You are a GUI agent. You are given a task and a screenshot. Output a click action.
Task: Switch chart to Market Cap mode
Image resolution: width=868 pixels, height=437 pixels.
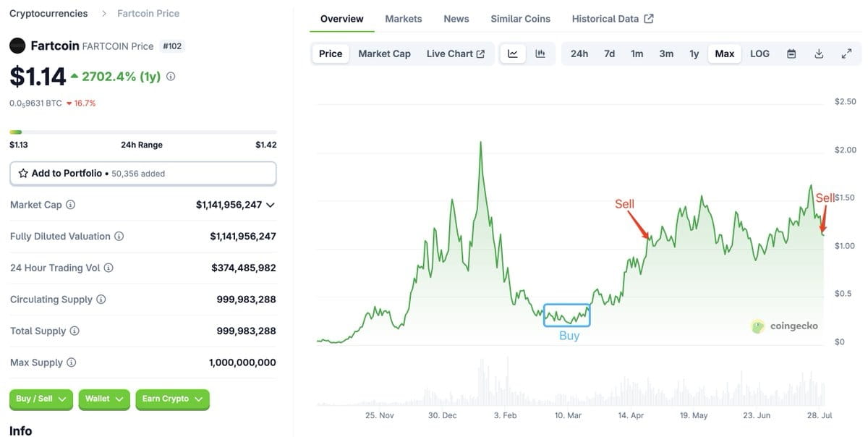coord(384,54)
